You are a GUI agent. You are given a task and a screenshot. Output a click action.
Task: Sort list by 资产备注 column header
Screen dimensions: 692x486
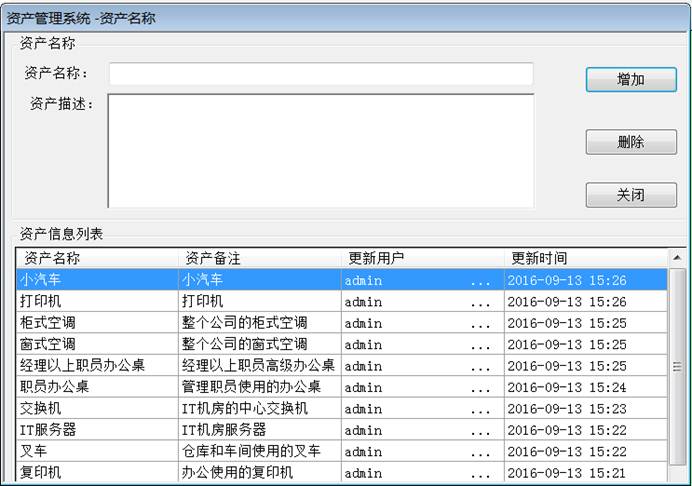260,258
